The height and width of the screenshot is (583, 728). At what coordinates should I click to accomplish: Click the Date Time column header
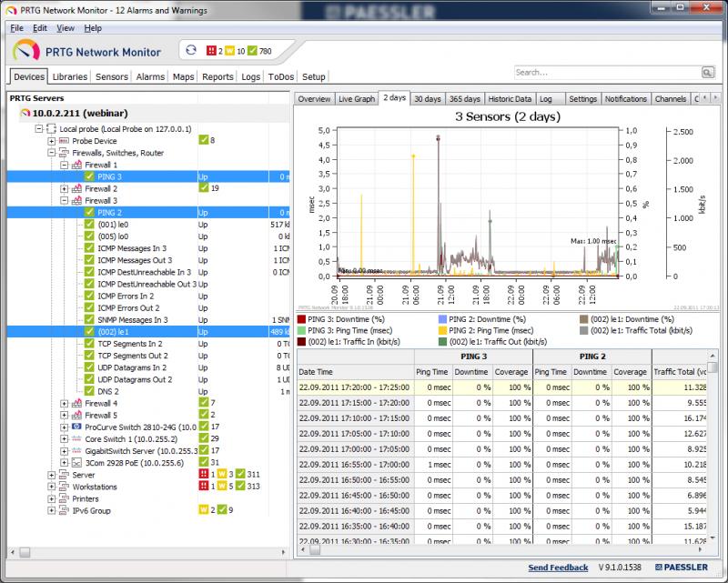tap(356, 372)
